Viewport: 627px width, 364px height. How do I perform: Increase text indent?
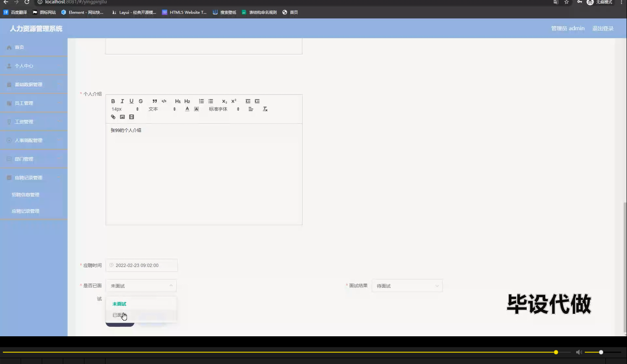pos(257,101)
